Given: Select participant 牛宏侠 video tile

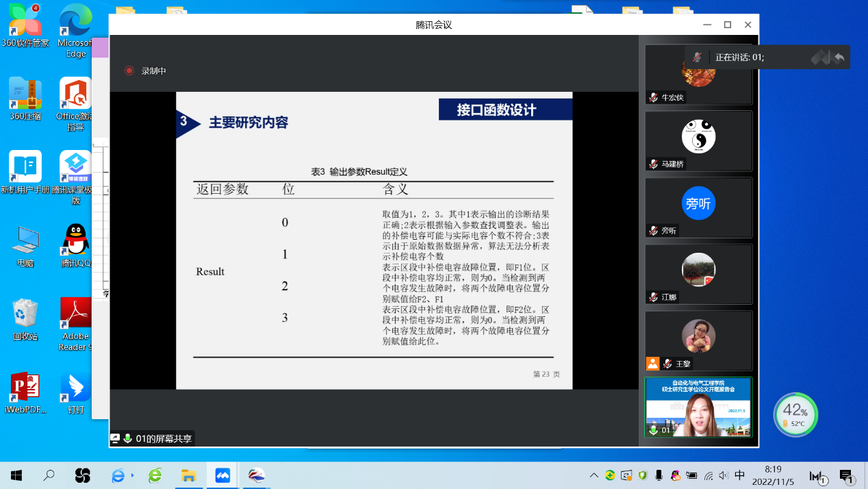Looking at the screenshot, I should click(698, 74).
